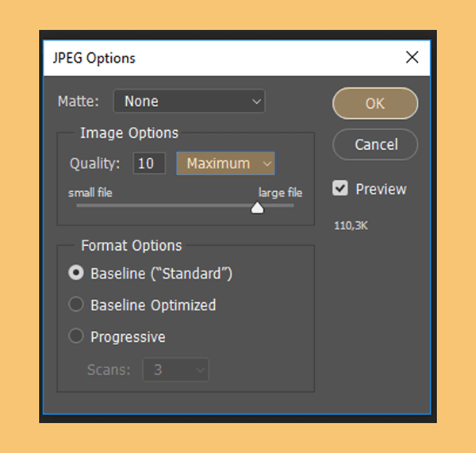
Task: Close the JPEG Options dialog with X
Action: coord(412,57)
